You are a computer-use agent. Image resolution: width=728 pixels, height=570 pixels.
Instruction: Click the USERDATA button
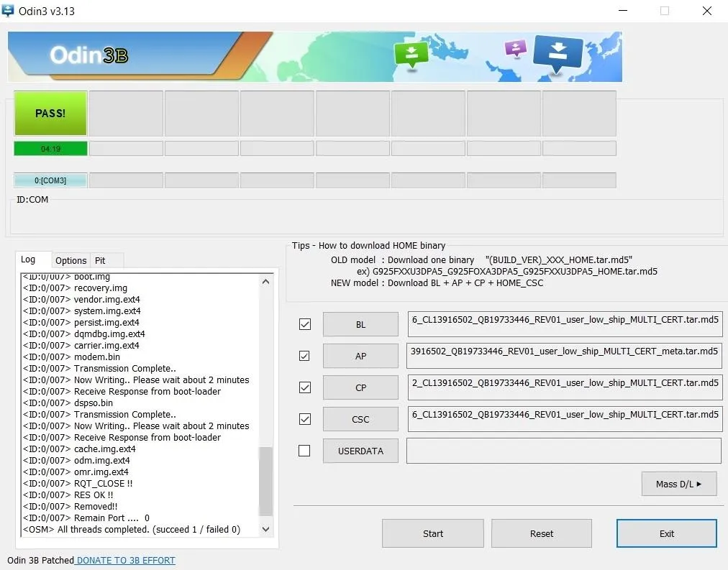[x=360, y=451]
